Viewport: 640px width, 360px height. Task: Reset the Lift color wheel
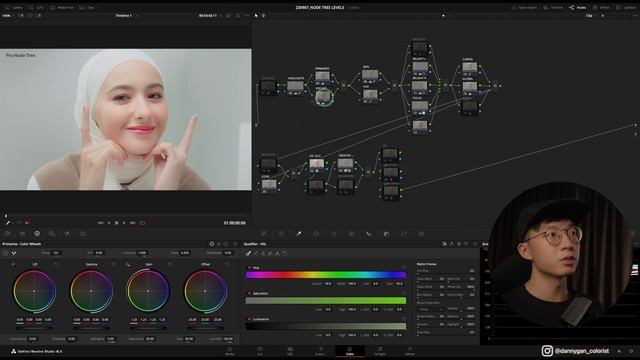click(56, 264)
